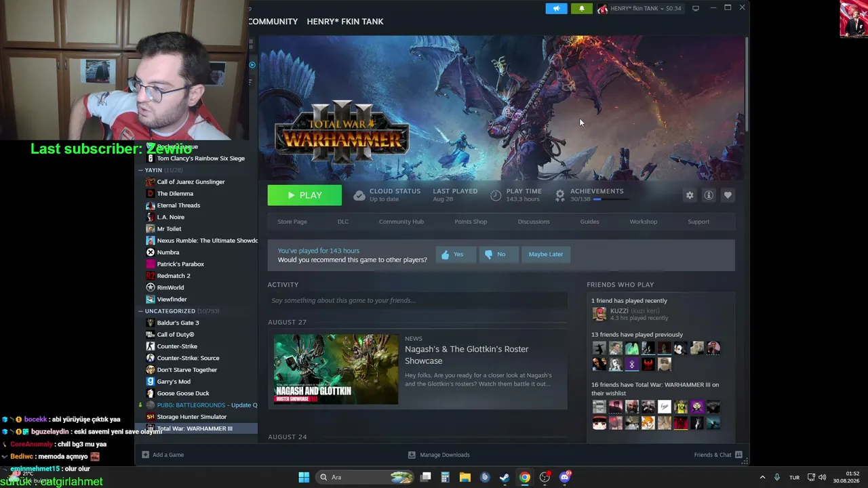
Task: Open the Store Page tab
Action: (292, 222)
